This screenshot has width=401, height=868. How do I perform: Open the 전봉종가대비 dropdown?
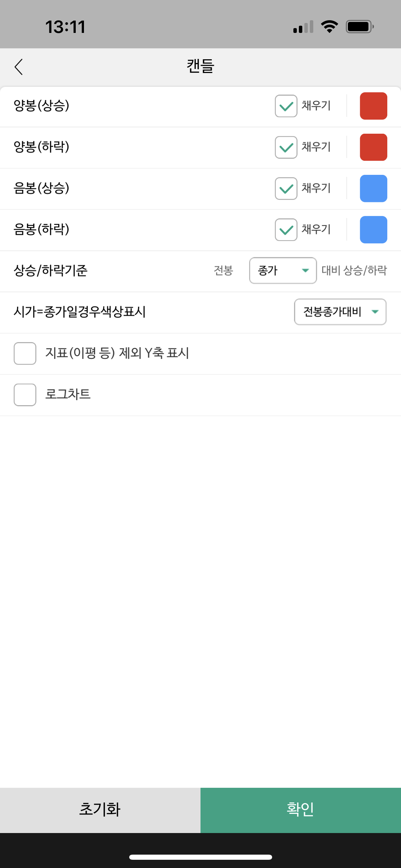tap(340, 312)
